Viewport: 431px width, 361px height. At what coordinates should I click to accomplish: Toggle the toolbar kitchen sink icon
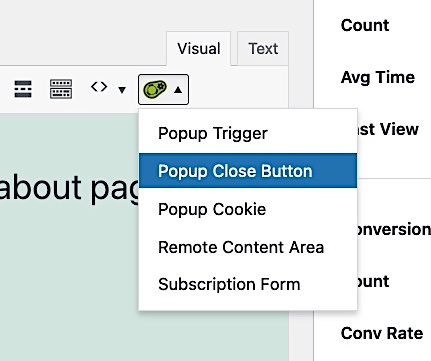[x=61, y=89]
